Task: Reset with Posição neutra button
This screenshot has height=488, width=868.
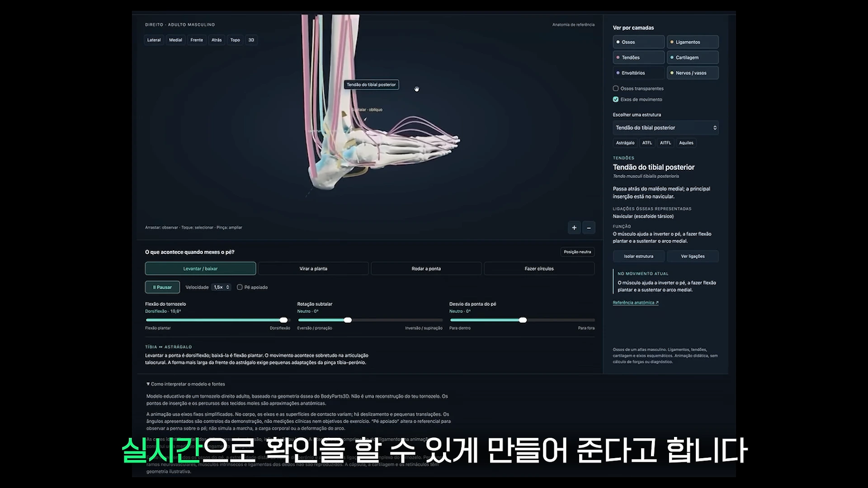Action: (577, 252)
